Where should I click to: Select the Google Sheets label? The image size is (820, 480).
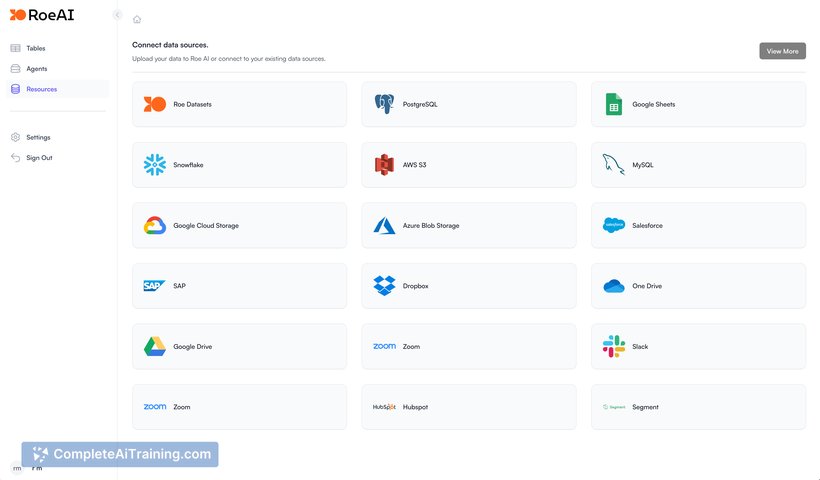(x=654, y=104)
